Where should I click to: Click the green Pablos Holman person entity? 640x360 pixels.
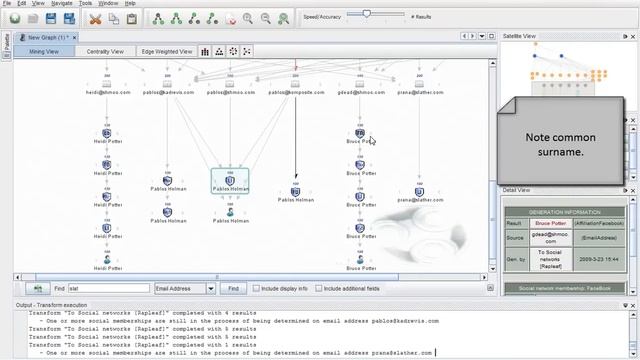coord(230,212)
